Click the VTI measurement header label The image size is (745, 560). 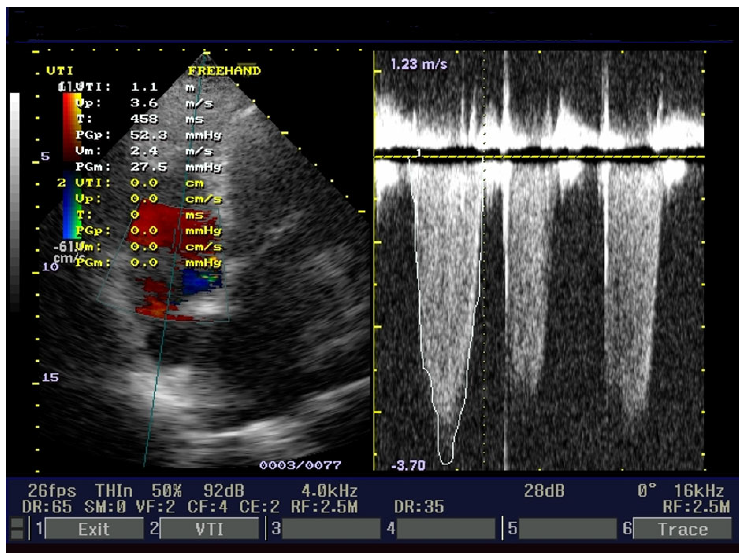[60, 71]
